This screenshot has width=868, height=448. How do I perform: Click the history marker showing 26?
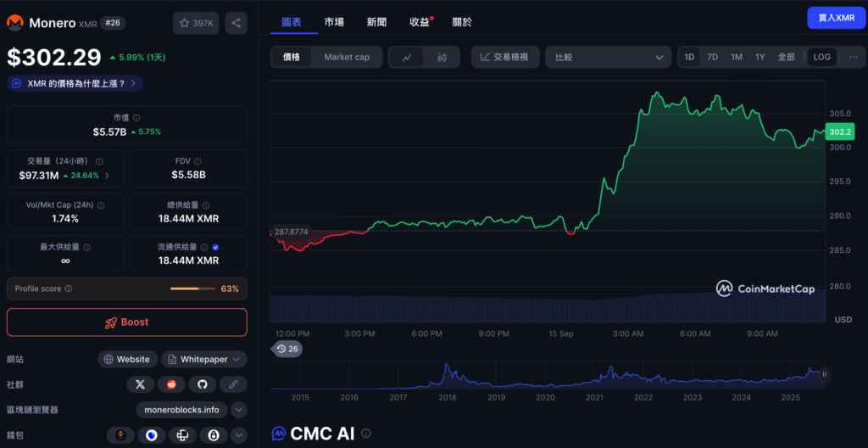[287, 349]
